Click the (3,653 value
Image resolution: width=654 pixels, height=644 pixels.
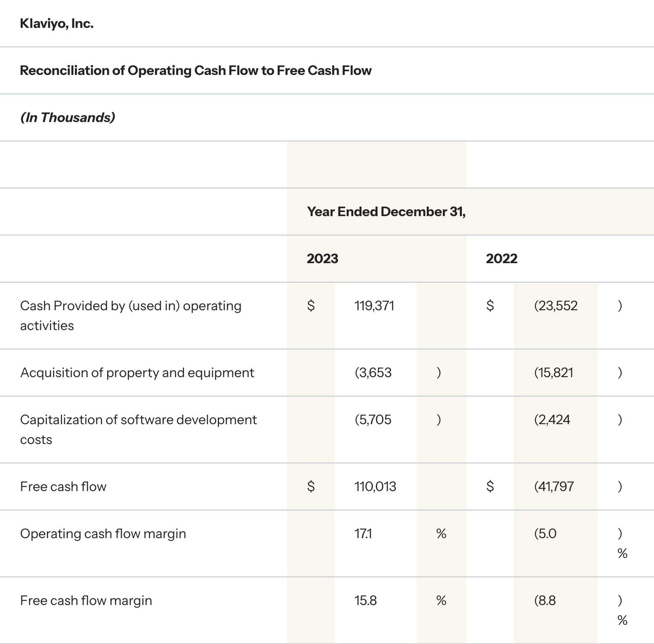[373, 373]
